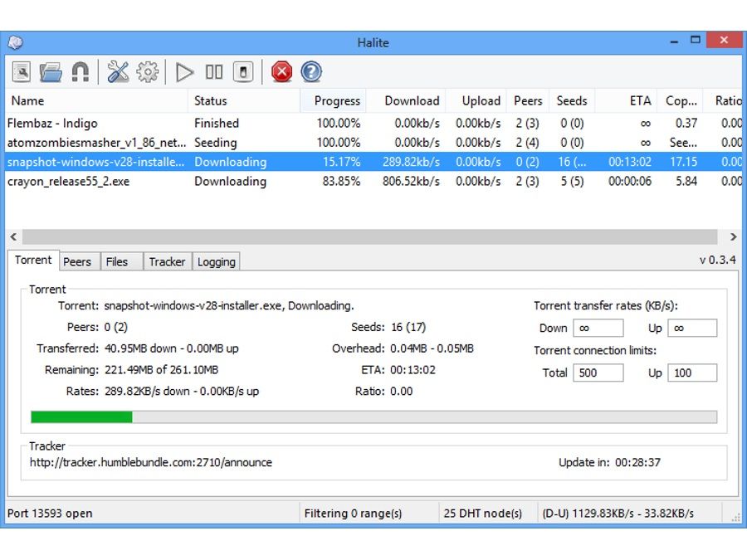747x560 pixels.
Task: Open help with the question mark icon
Action: [x=310, y=72]
